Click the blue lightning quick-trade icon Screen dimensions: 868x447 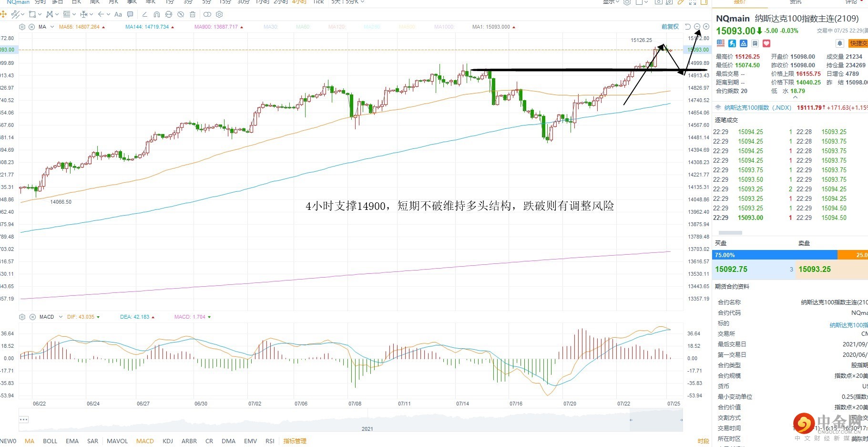732,43
